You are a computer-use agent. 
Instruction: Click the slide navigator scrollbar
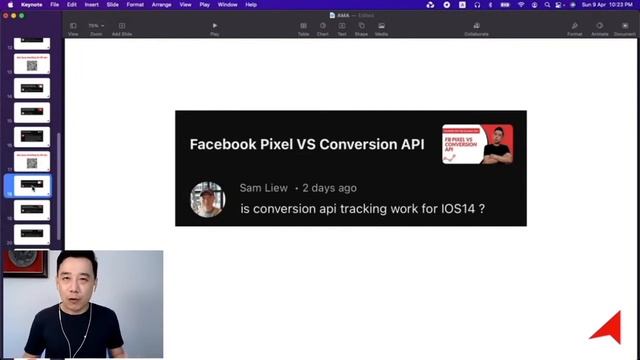(x=59, y=186)
